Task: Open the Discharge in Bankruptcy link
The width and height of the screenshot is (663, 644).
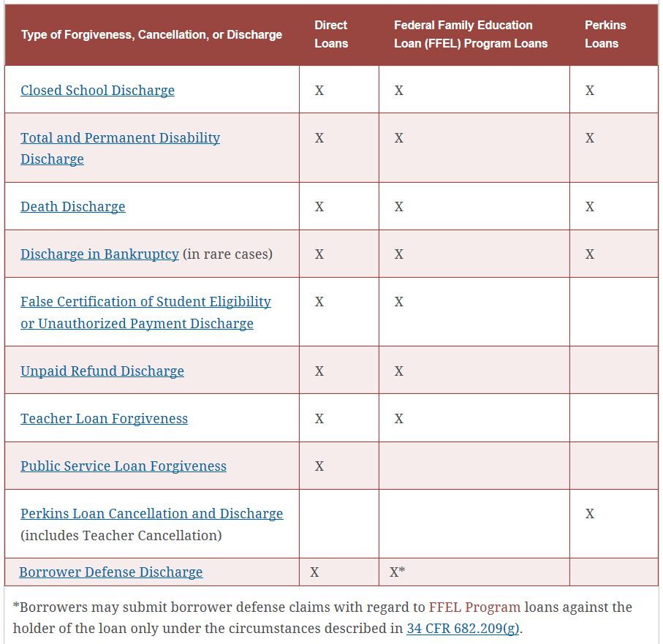Action: [99, 254]
